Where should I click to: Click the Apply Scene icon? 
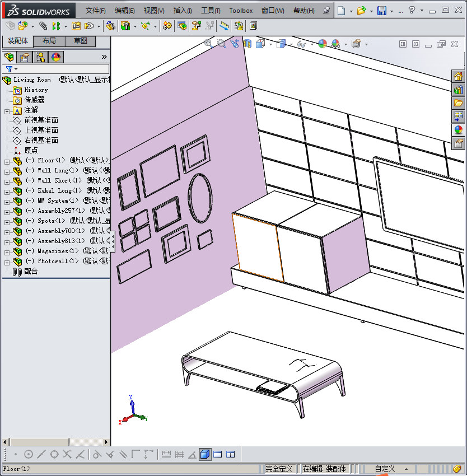pyautogui.click(x=335, y=44)
